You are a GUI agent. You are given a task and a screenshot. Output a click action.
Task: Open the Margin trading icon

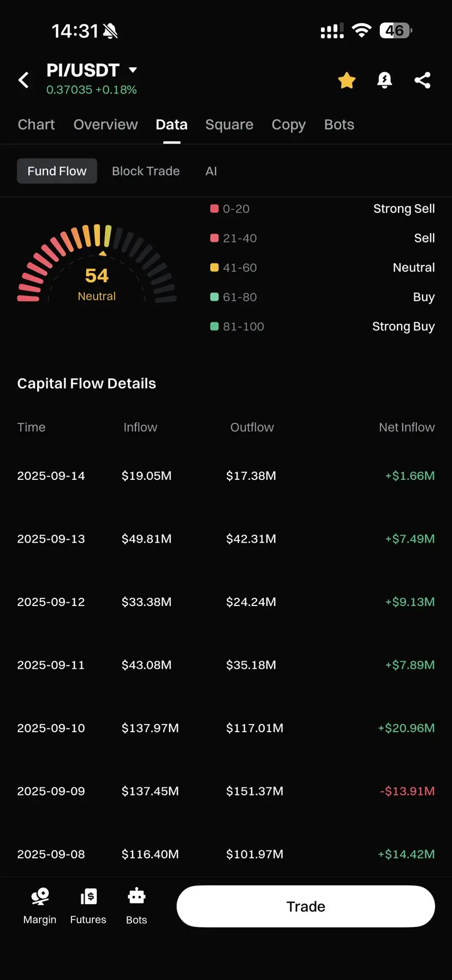point(40,896)
